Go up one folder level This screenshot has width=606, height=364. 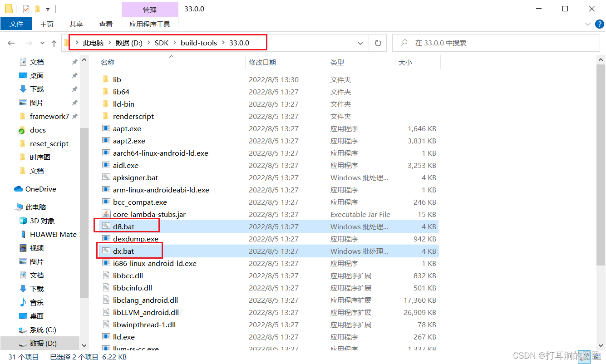point(54,43)
